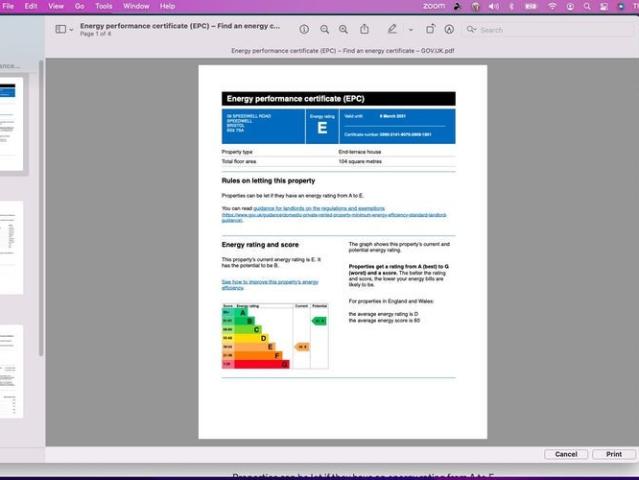Click the green potential rating arrow in chart
The width and height of the screenshot is (639, 480).
(x=319, y=321)
